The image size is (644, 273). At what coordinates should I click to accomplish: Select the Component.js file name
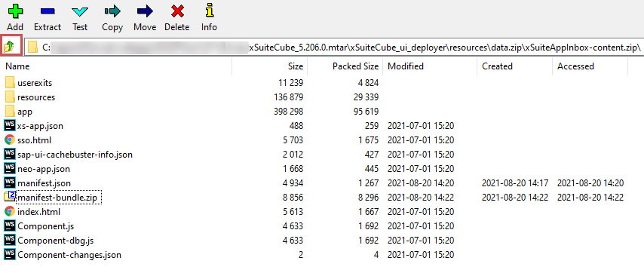coord(45,226)
